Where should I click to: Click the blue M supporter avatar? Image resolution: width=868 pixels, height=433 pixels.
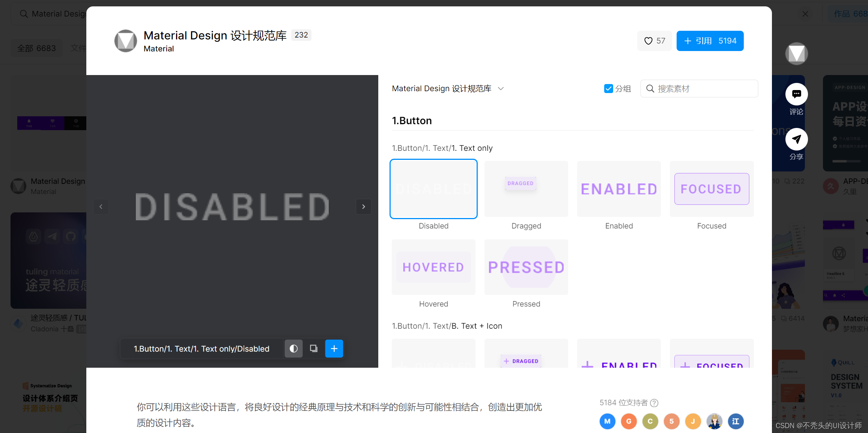pyautogui.click(x=607, y=421)
